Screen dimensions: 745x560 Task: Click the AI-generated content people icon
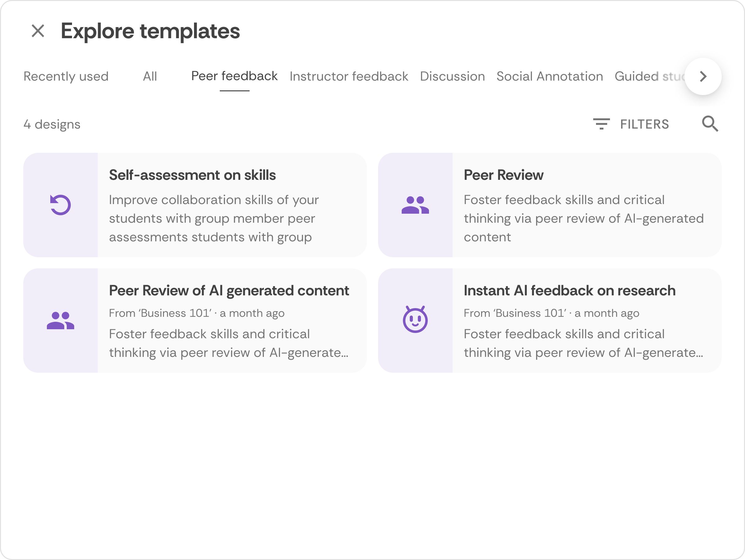(x=60, y=321)
